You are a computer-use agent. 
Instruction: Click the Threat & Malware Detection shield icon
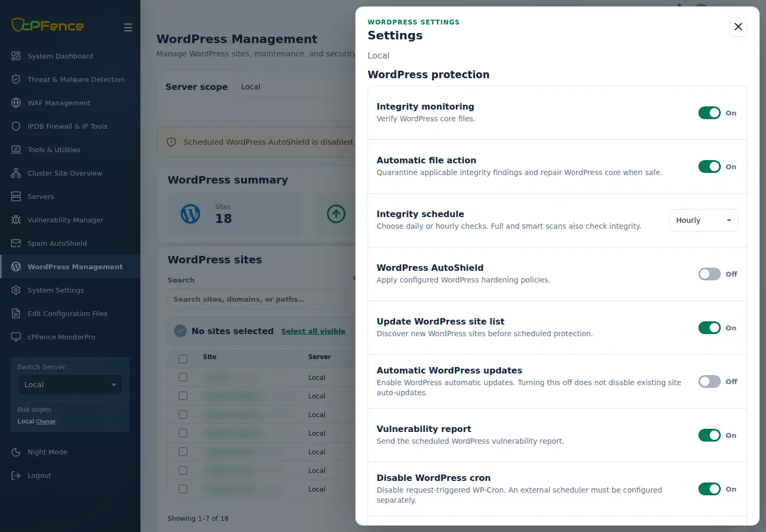tap(16, 79)
